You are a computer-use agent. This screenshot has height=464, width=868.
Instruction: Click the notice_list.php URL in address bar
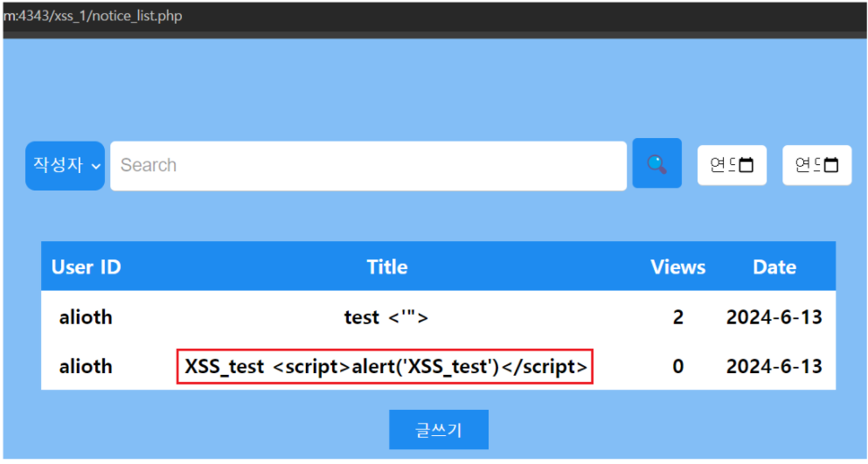[x=93, y=16]
